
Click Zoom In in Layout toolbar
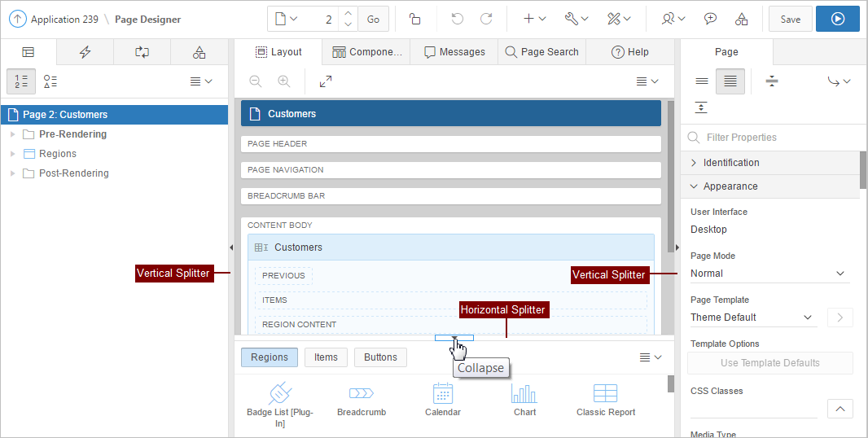pyautogui.click(x=283, y=81)
